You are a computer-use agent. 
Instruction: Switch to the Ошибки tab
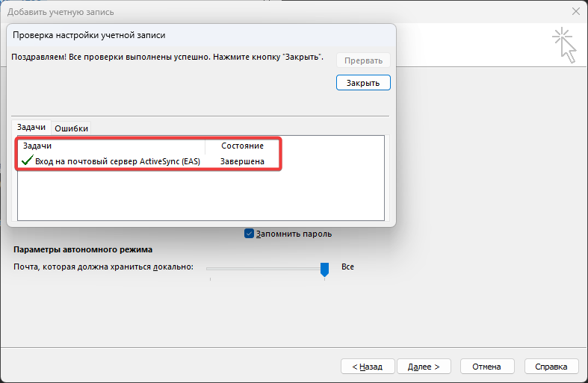pyautogui.click(x=72, y=128)
